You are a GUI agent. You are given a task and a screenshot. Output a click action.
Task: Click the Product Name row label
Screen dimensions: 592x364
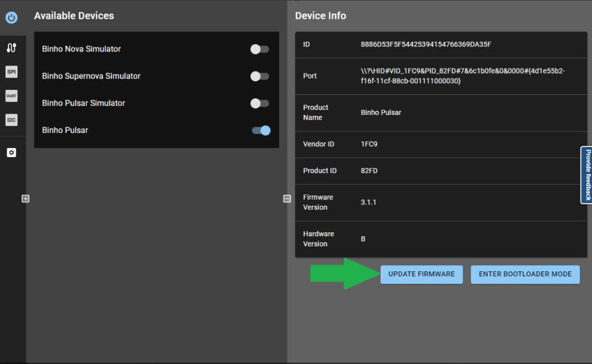pyautogui.click(x=316, y=112)
